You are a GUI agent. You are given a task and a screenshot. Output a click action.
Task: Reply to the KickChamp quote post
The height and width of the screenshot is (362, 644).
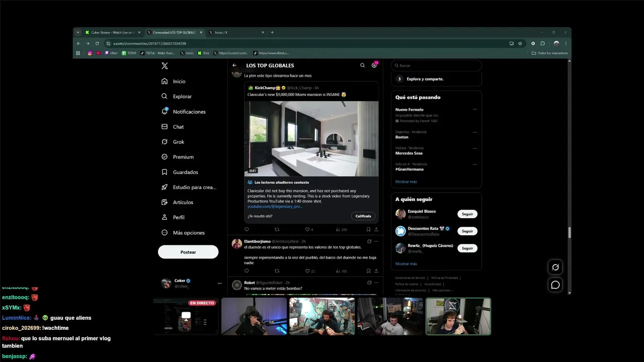247,229
